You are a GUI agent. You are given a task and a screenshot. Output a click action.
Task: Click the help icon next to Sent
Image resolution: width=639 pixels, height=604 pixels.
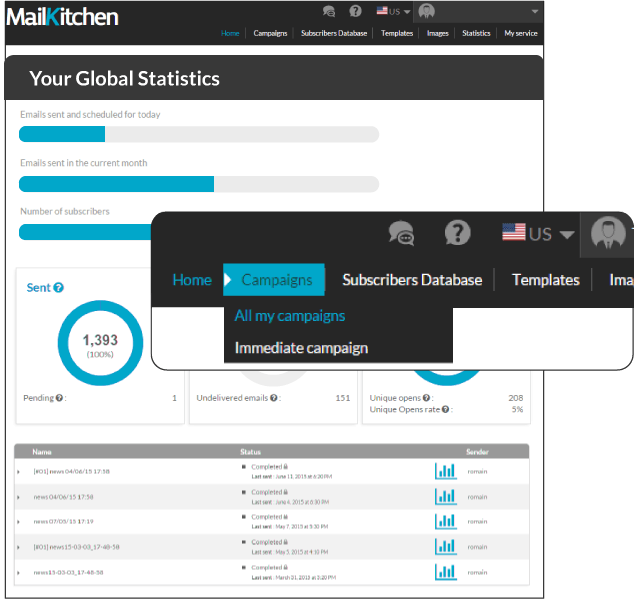[x=59, y=288]
